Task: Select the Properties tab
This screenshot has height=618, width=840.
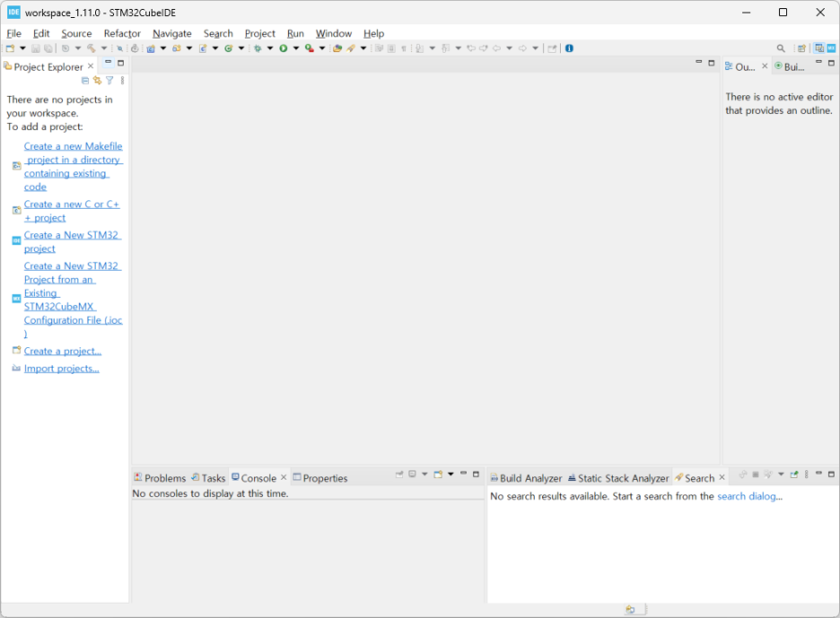Action: point(319,478)
